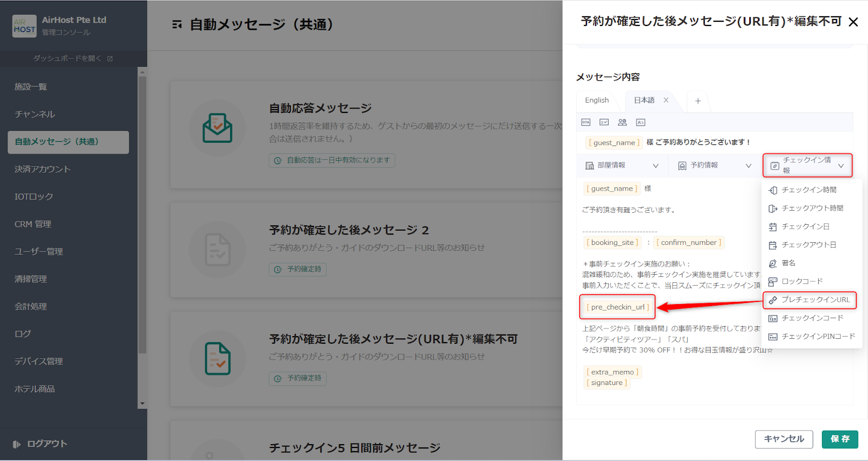Viewport: 868px width, 461px height.
Task: Insert OTA placeholder from the subject toolbar
Action: coord(586,122)
